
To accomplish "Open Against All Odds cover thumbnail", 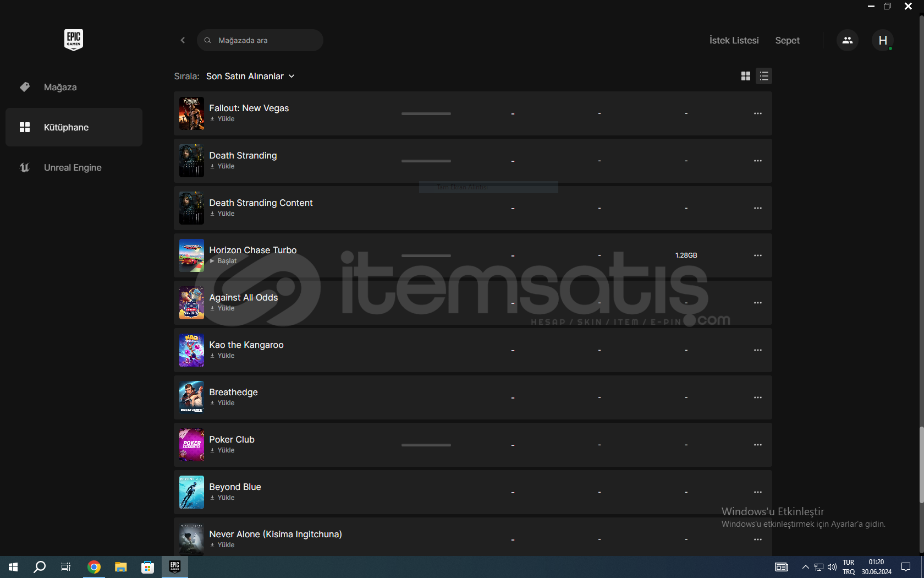I will click(x=191, y=303).
